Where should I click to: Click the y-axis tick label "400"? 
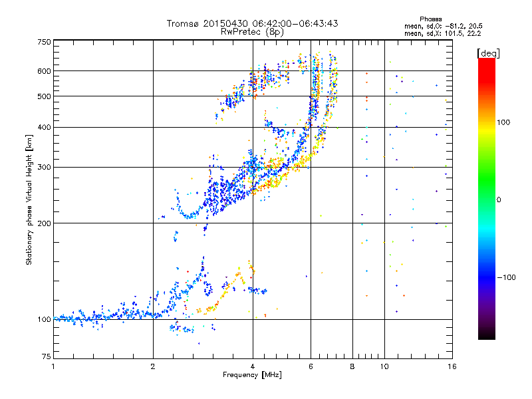44,128
